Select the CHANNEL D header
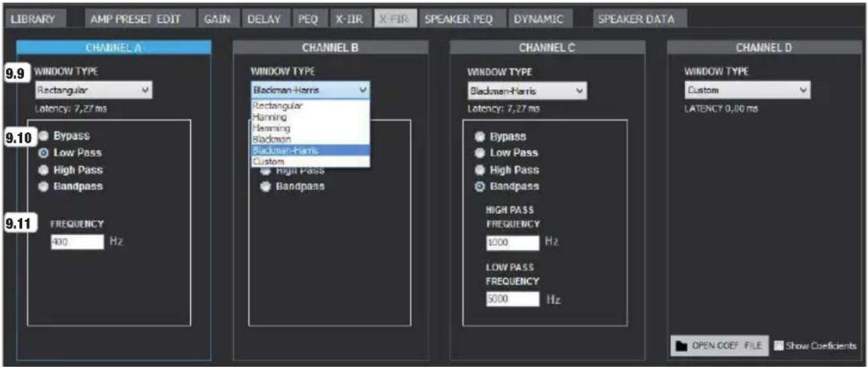868x367 pixels. tap(764, 48)
